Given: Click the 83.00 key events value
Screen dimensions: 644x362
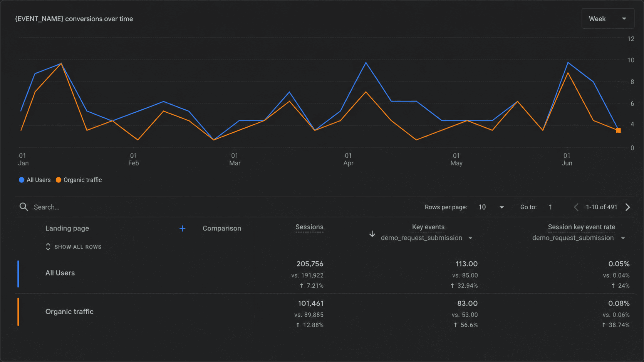Looking at the screenshot, I should click(x=467, y=304).
